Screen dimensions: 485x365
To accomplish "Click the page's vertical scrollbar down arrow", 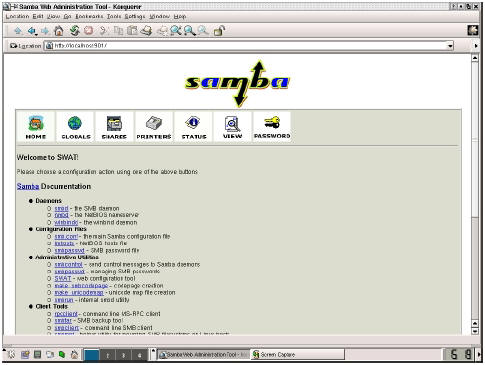I will click(x=475, y=331).
